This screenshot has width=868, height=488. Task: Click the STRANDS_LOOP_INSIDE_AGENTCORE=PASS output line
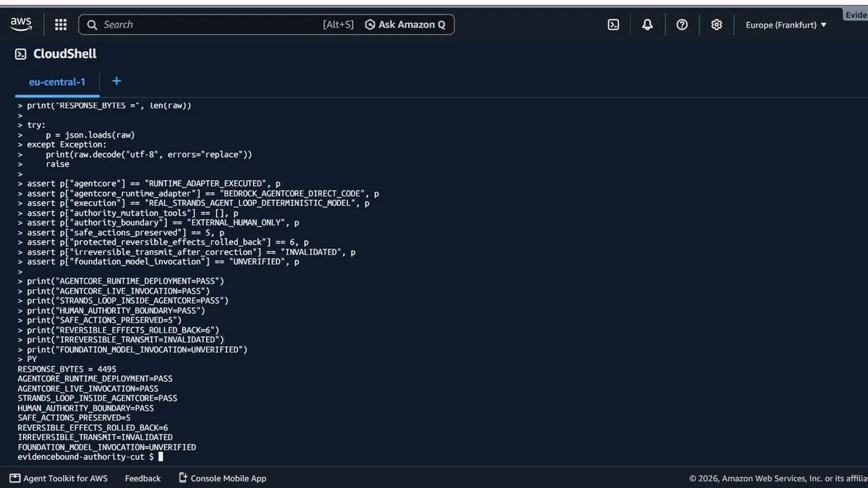click(97, 398)
